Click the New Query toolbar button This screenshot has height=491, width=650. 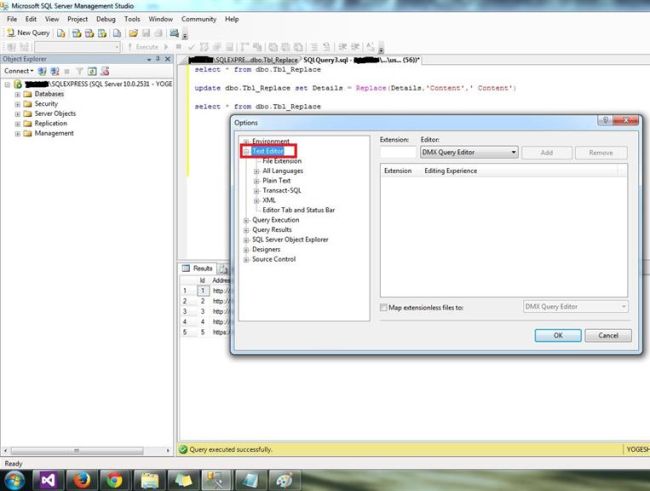(x=28, y=33)
